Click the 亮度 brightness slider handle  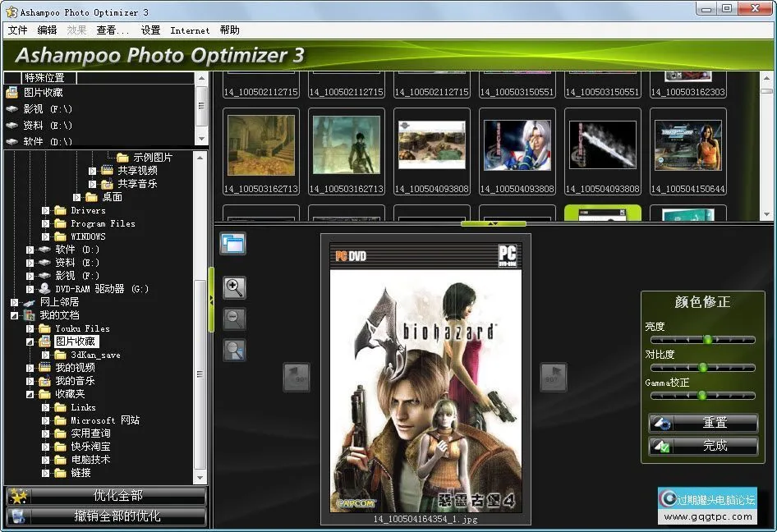coord(707,339)
